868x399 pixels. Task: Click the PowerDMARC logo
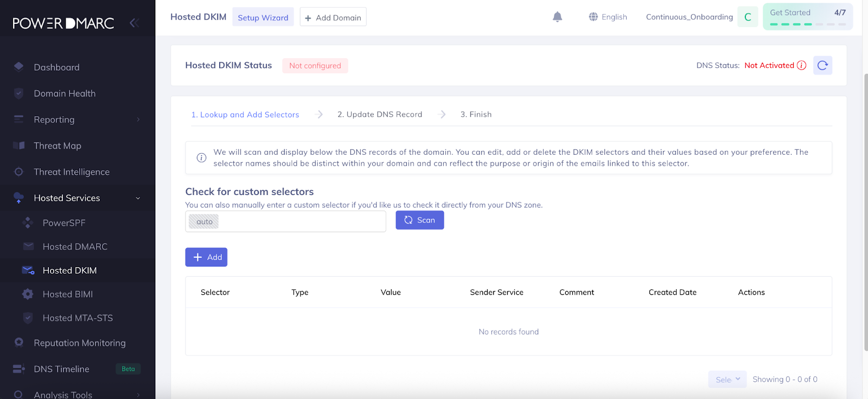(63, 23)
